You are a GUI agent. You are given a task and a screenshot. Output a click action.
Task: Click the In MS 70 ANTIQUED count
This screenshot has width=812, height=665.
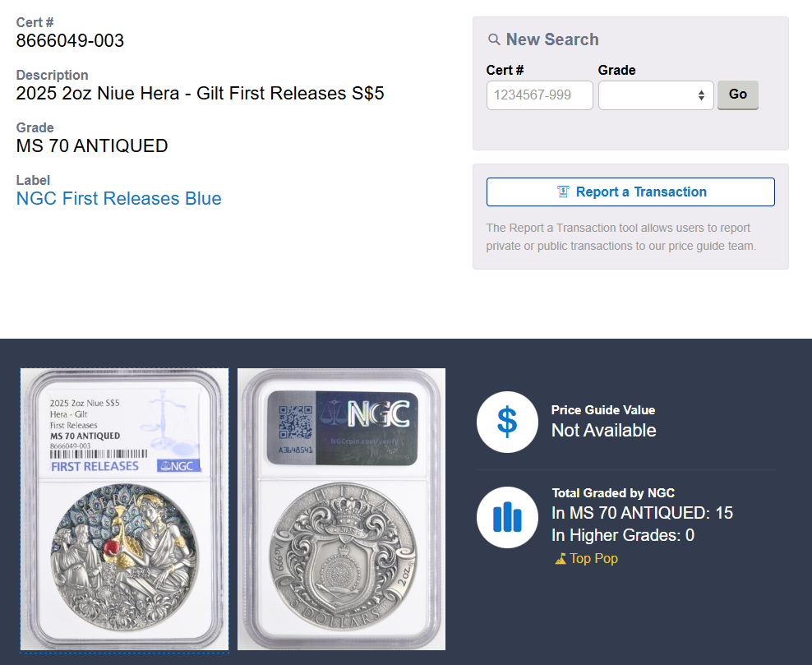pos(642,513)
